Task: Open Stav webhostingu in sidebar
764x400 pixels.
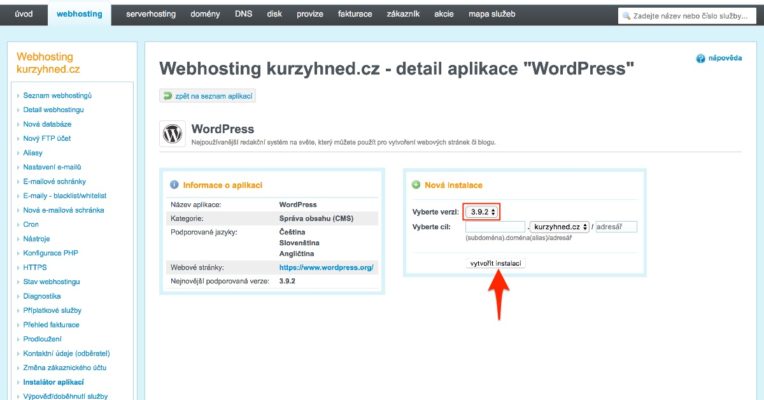Action: (52, 282)
